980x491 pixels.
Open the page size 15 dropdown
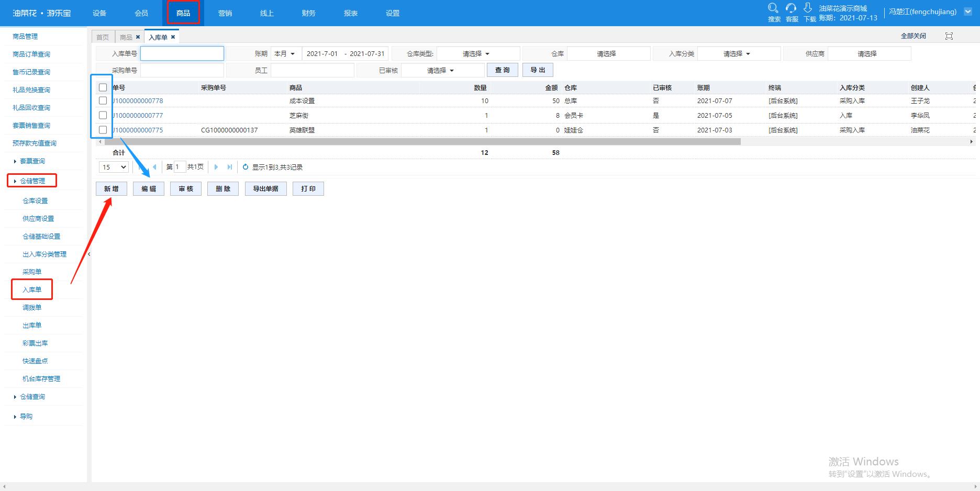pyautogui.click(x=114, y=167)
